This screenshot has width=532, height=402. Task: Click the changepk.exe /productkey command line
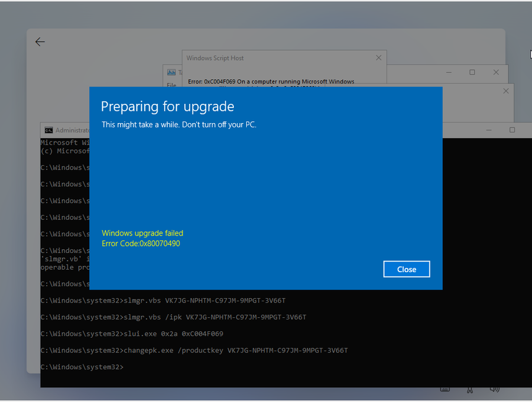pyautogui.click(x=236, y=351)
